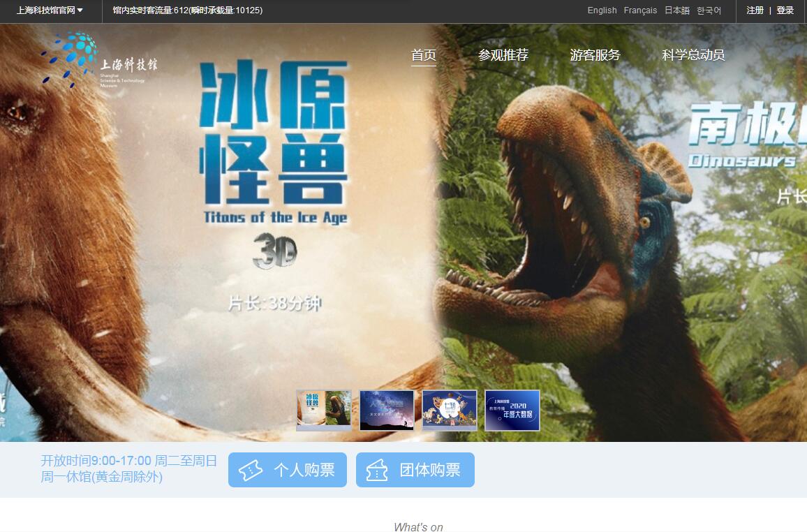Open the 科学总动员 menu

(x=693, y=55)
